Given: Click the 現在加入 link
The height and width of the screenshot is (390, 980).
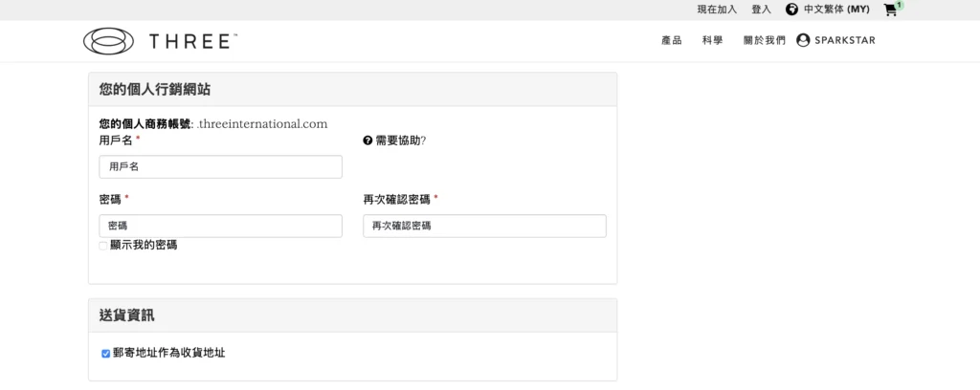Looking at the screenshot, I should coord(717,10).
